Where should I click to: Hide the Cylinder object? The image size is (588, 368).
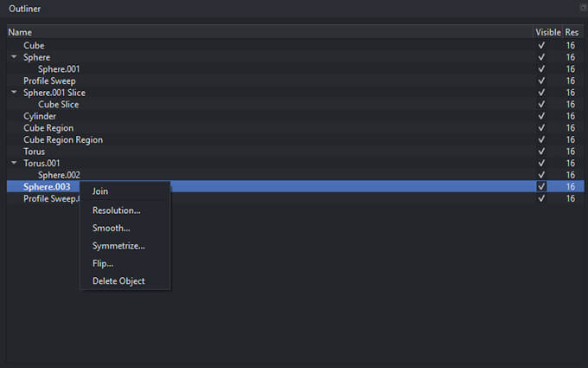point(541,116)
